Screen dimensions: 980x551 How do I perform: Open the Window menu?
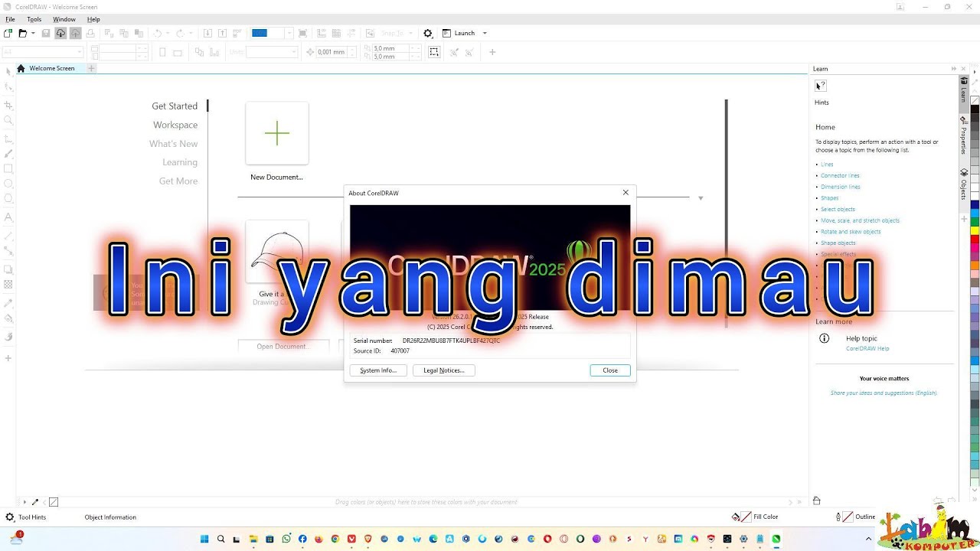[x=64, y=19]
